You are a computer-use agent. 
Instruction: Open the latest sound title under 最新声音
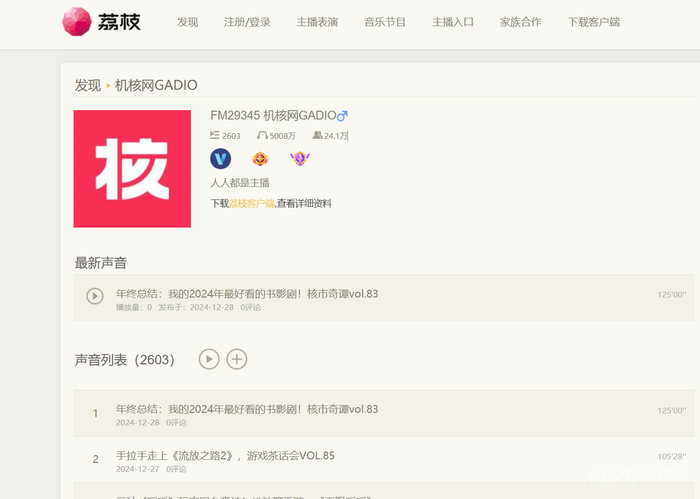pyautogui.click(x=247, y=294)
